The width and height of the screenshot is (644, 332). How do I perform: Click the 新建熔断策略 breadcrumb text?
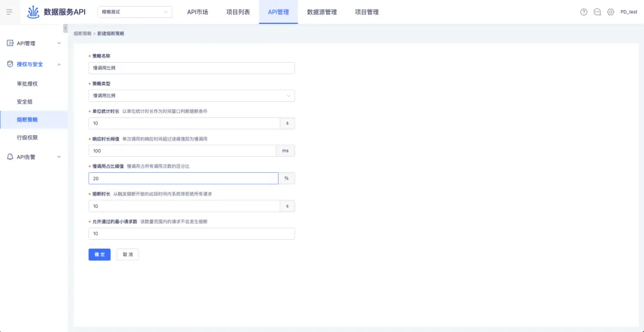(110, 33)
